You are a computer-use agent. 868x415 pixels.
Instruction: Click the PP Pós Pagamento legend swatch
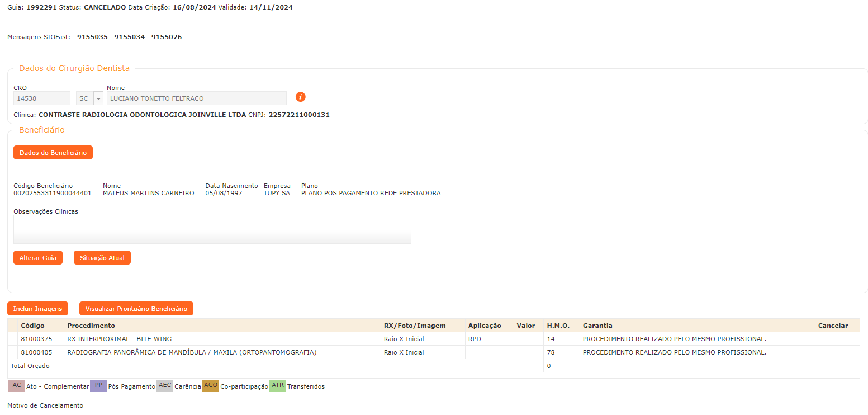(x=98, y=386)
